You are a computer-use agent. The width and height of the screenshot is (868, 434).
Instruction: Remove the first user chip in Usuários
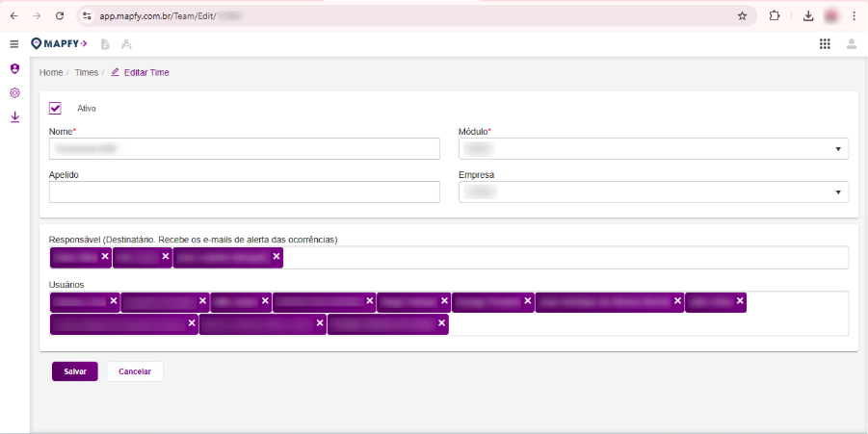pos(114,301)
